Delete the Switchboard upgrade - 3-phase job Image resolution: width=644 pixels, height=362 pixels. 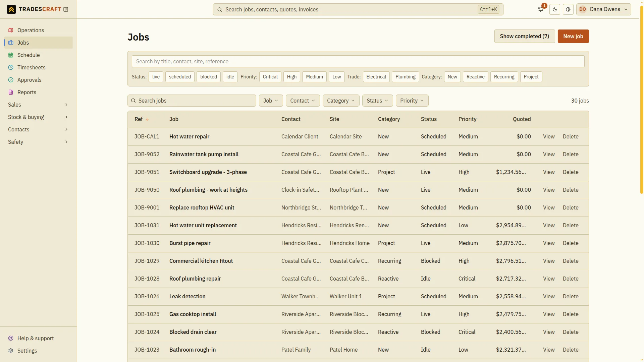[571, 172]
